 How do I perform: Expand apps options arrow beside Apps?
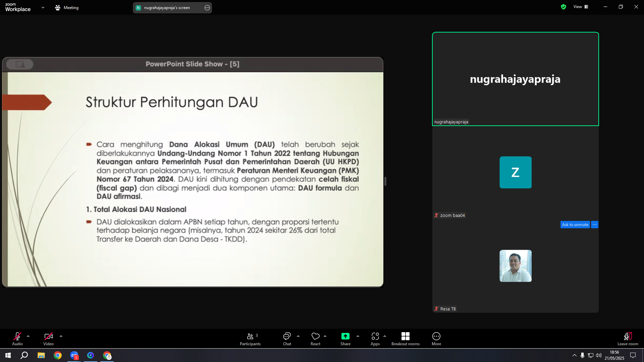pos(385,336)
